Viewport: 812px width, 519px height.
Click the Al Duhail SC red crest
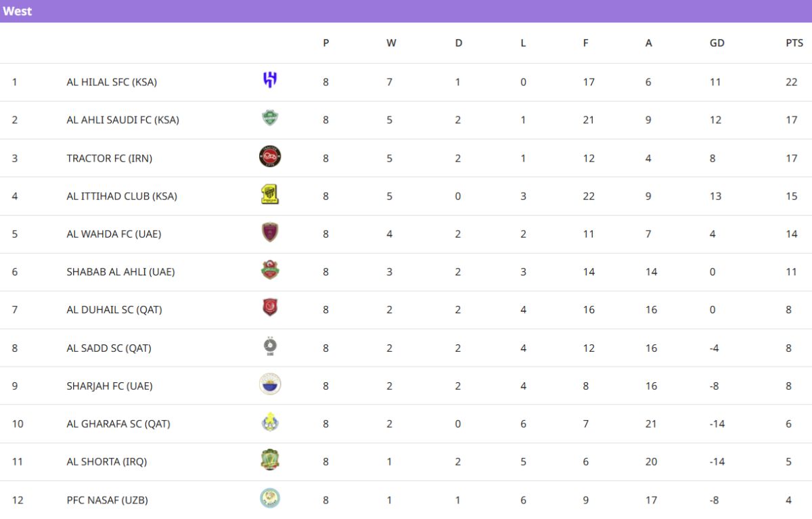pos(270,309)
